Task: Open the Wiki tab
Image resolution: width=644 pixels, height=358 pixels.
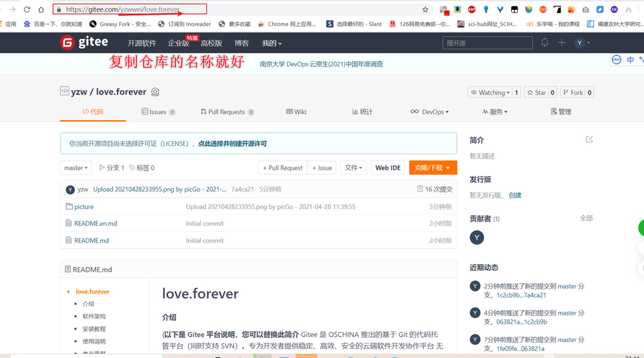Action: 296,112
